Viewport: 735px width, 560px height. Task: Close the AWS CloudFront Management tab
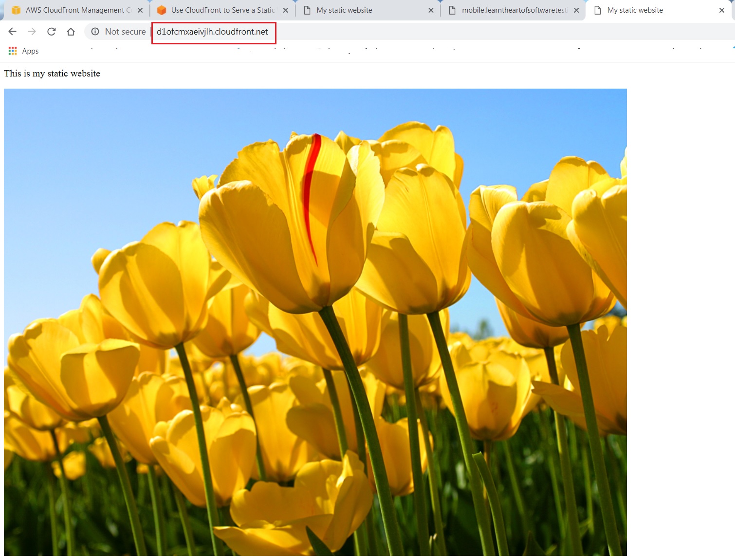pos(140,10)
